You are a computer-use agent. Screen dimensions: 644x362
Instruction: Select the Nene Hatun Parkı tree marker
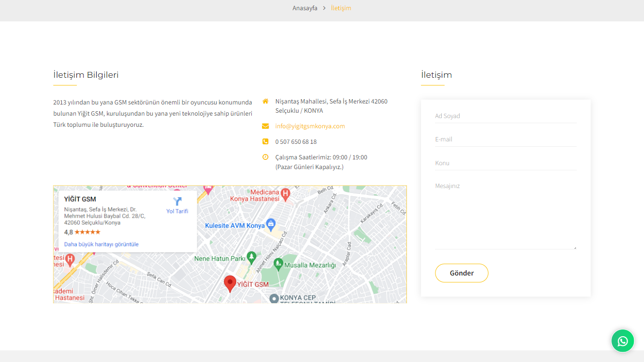pos(251,257)
